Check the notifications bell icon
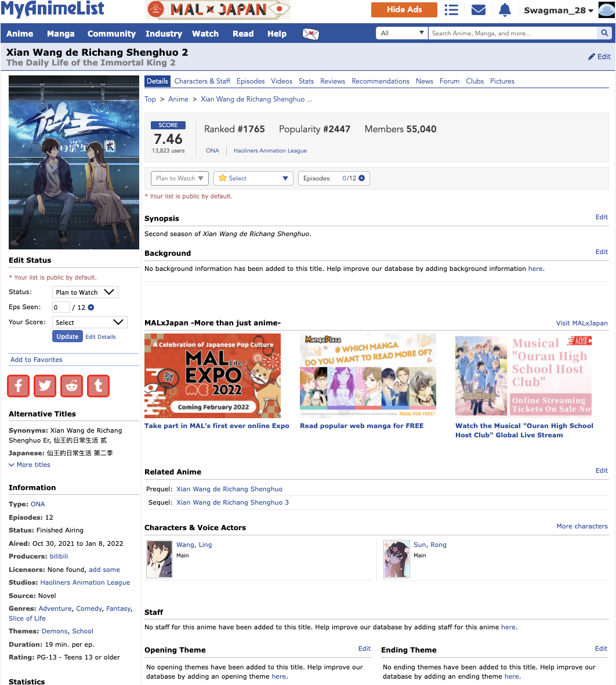616x685 pixels. (505, 10)
